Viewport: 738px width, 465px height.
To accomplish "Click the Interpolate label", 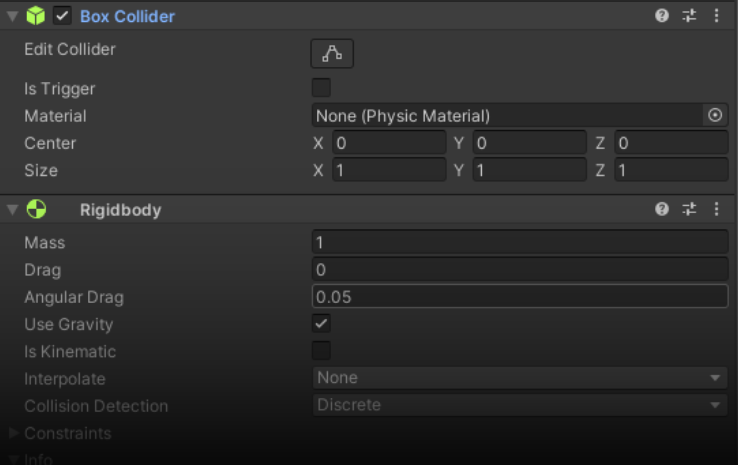I will [65, 379].
